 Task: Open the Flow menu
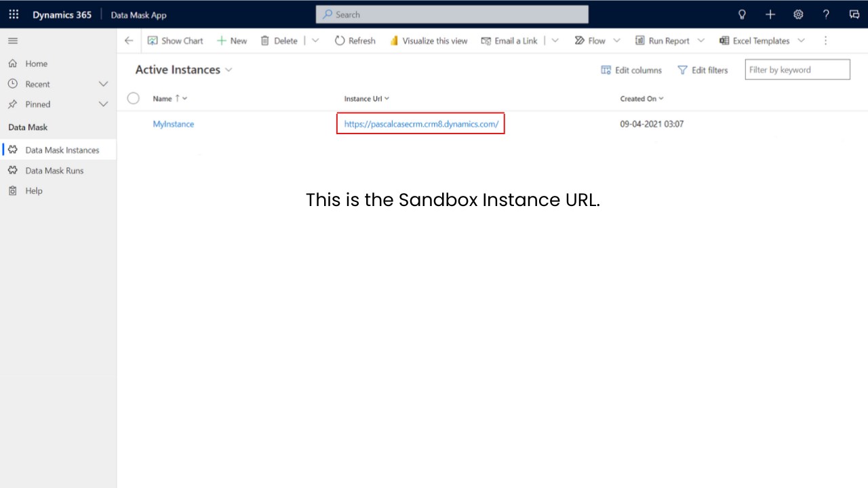coord(597,41)
